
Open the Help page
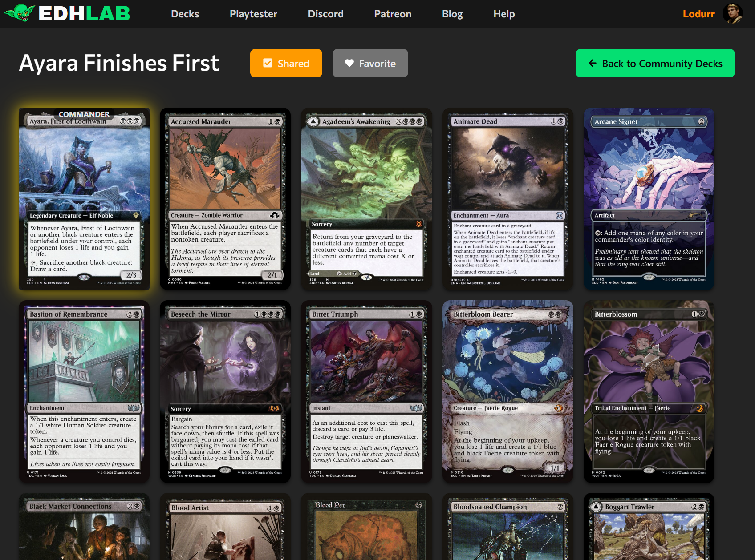pyautogui.click(x=504, y=14)
